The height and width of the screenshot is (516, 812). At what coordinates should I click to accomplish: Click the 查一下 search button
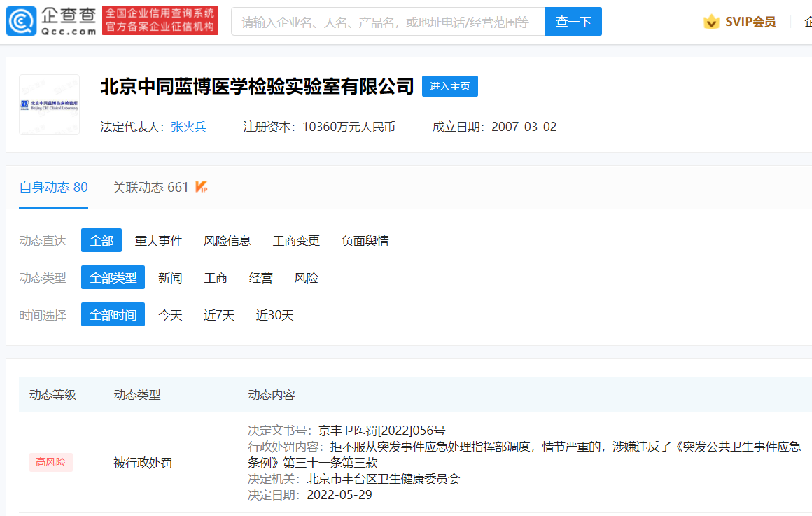coord(573,21)
